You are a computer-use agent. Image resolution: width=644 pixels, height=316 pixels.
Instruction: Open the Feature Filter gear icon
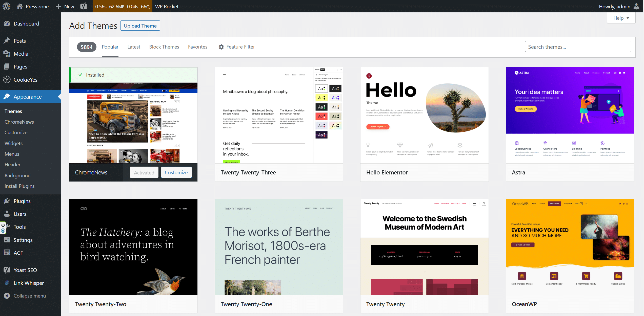pyautogui.click(x=221, y=47)
